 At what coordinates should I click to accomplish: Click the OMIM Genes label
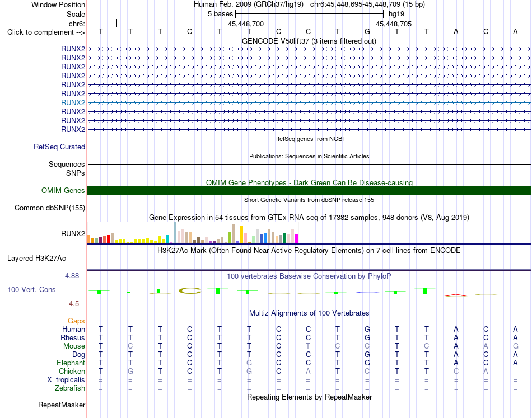63,190
